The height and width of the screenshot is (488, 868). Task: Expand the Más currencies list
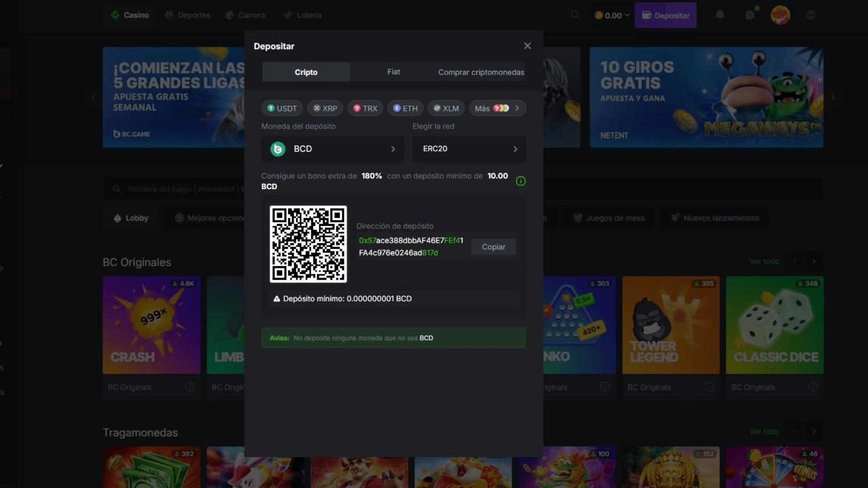pos(497,108)
